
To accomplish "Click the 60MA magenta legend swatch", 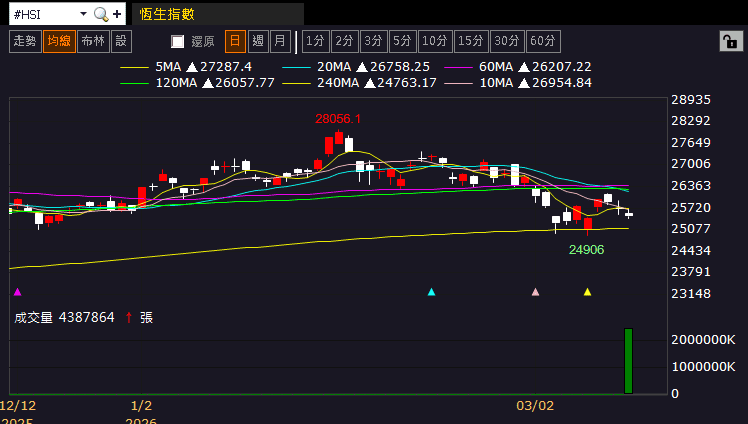I will tap(458, 68).
